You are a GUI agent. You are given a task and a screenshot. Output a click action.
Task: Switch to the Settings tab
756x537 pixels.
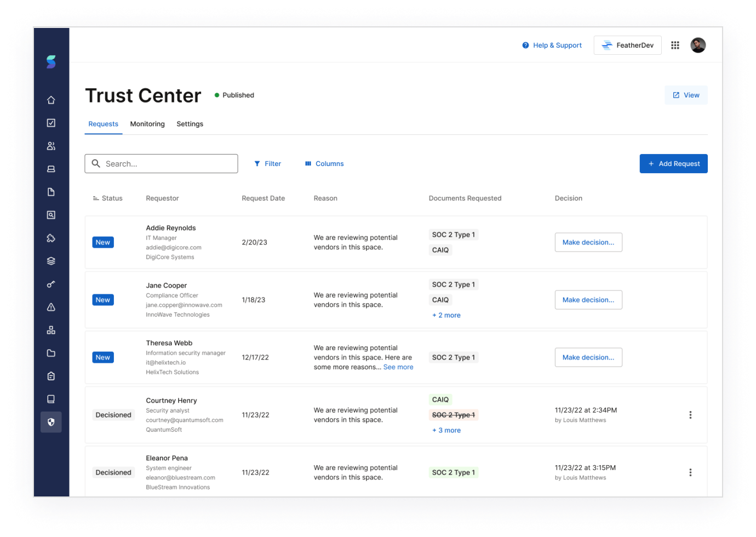pos(190,124)
